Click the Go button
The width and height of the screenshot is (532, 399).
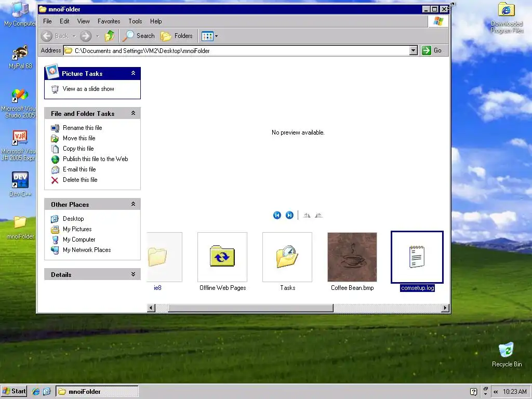click(x=432, y=50)
